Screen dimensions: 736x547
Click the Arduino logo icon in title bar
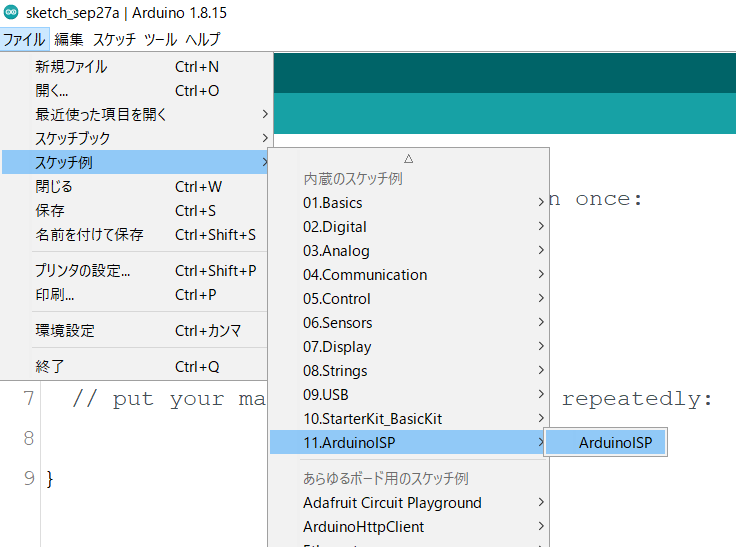[x=11, y=12]
